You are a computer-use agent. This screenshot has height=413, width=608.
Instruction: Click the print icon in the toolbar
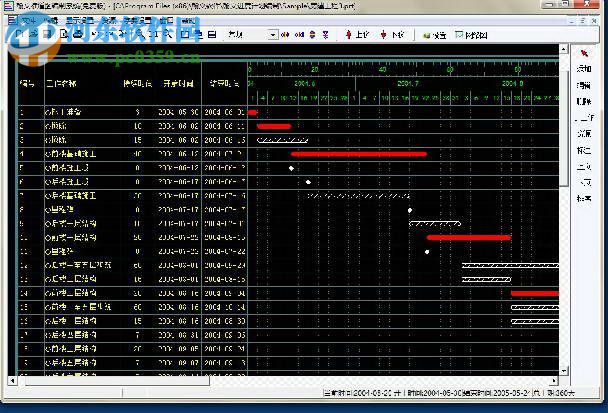pyautogui.click(x=78, y=34)
